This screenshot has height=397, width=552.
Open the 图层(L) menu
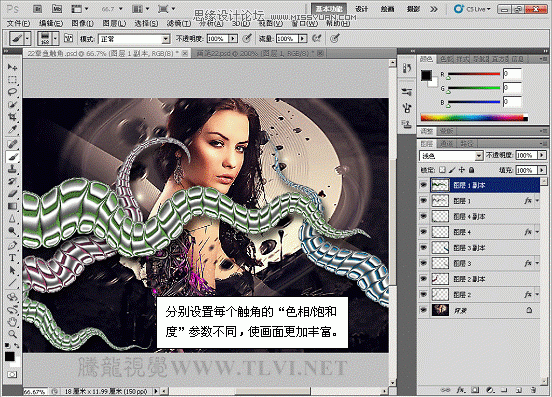[114, 23]
